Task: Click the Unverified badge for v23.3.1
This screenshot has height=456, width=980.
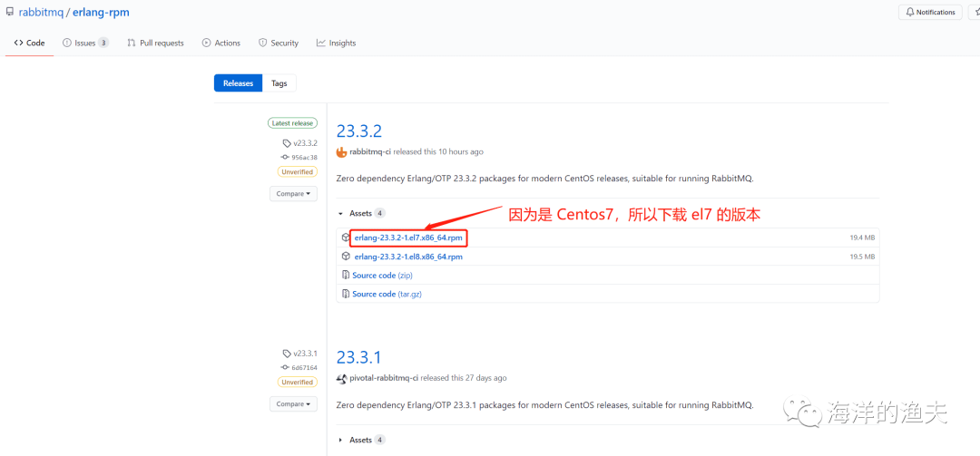Action: pyautogui.click(x=297, y=382)
